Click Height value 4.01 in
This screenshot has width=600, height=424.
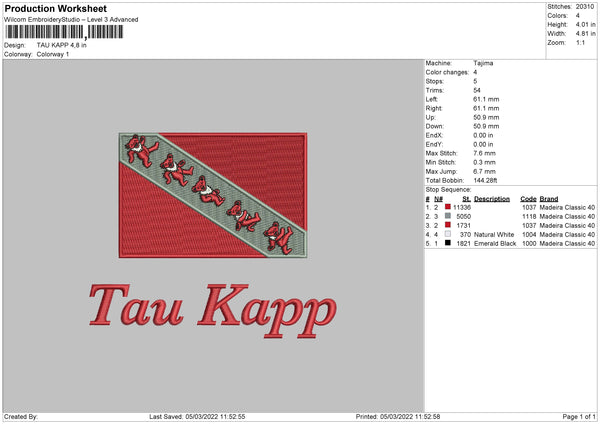585,24
